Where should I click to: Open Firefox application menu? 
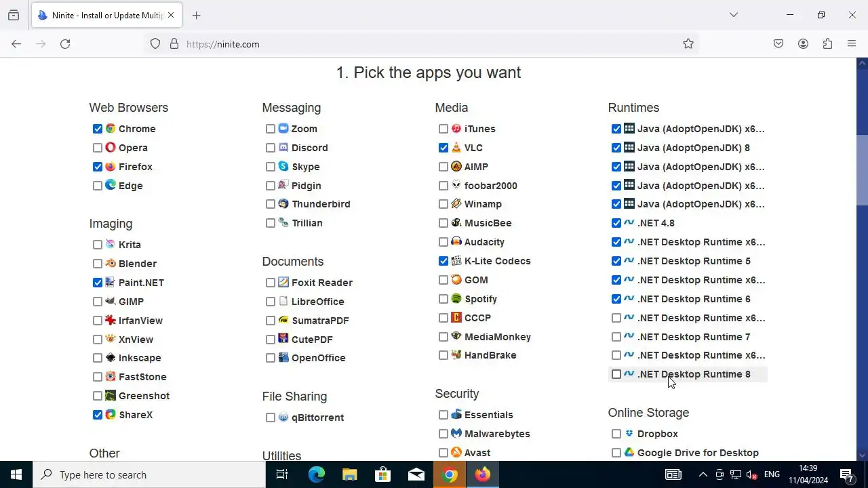click(x=852, y=44)
